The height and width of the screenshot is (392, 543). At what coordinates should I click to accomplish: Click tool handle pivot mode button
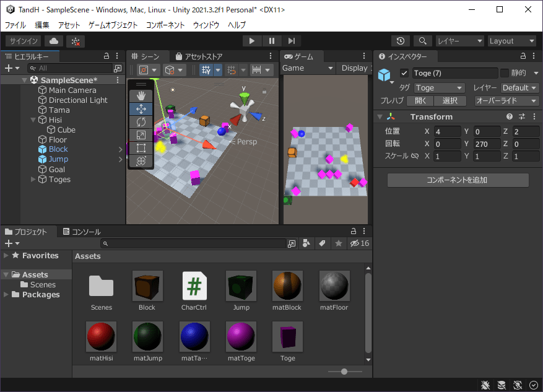pyautogui.click(x=148, y=70)
